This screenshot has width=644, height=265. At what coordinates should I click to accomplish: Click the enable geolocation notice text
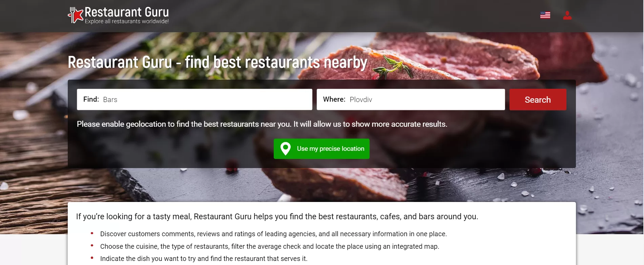coord(262,124)
